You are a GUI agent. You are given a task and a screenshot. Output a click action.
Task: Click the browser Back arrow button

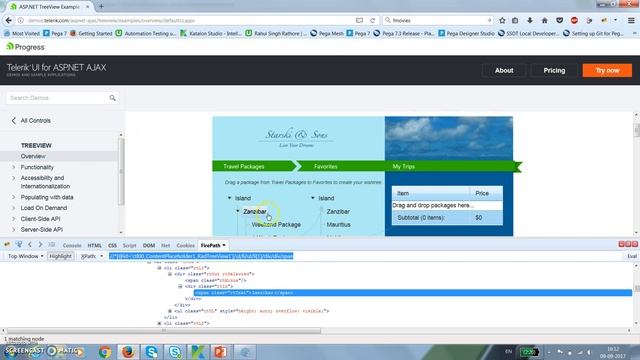click(x=9, y=20)
